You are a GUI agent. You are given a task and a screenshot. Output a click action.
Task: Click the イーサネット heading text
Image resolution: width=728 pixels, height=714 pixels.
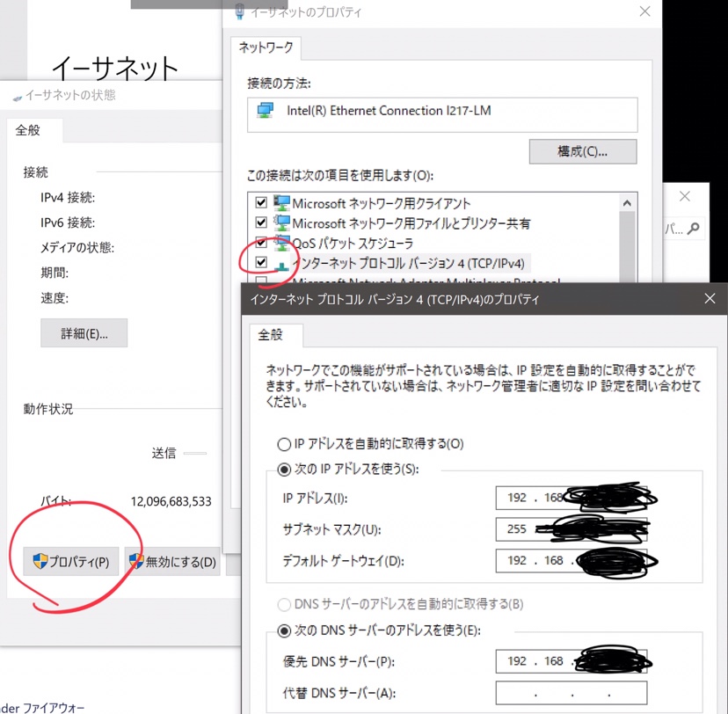[114, 68]
